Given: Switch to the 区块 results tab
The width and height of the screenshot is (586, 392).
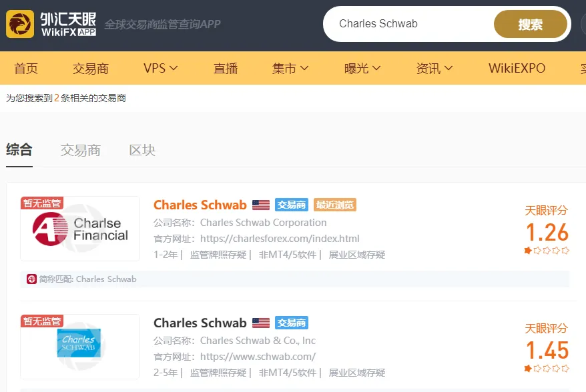Looking at the screenshot, I should click(x=142, y=150).
